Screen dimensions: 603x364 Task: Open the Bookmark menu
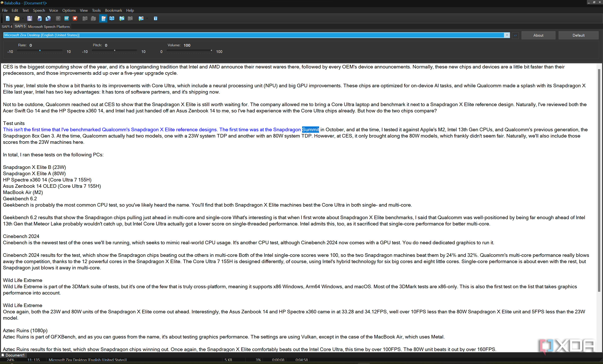(x=113, y=10)
